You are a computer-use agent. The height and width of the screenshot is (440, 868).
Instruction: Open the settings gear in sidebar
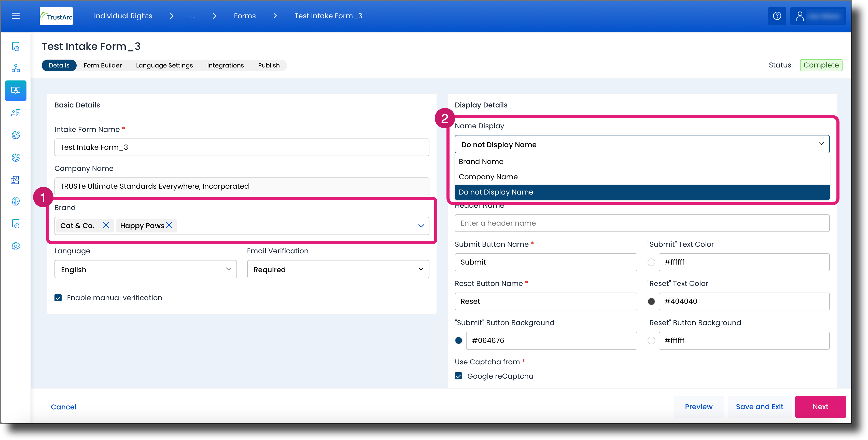[x=16, y=246]
